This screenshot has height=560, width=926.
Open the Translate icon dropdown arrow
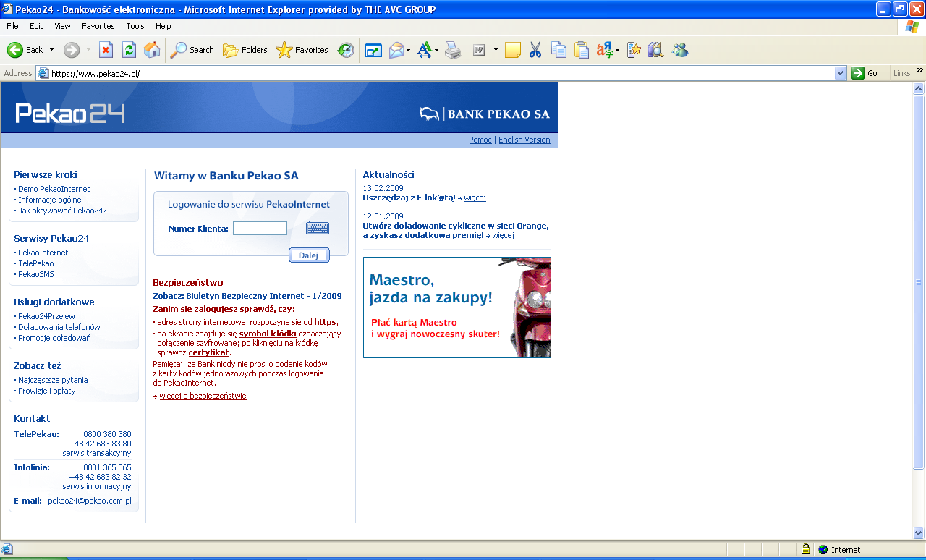point(617,50)
